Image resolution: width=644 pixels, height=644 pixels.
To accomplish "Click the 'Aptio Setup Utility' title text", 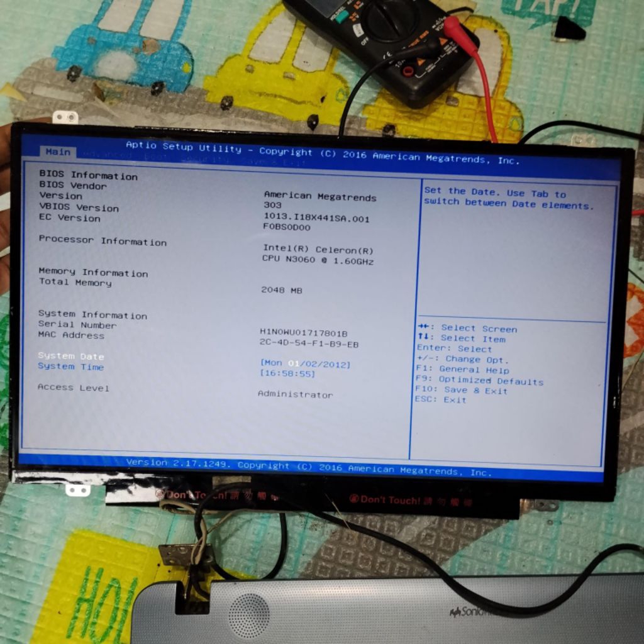I will point(184,147).
